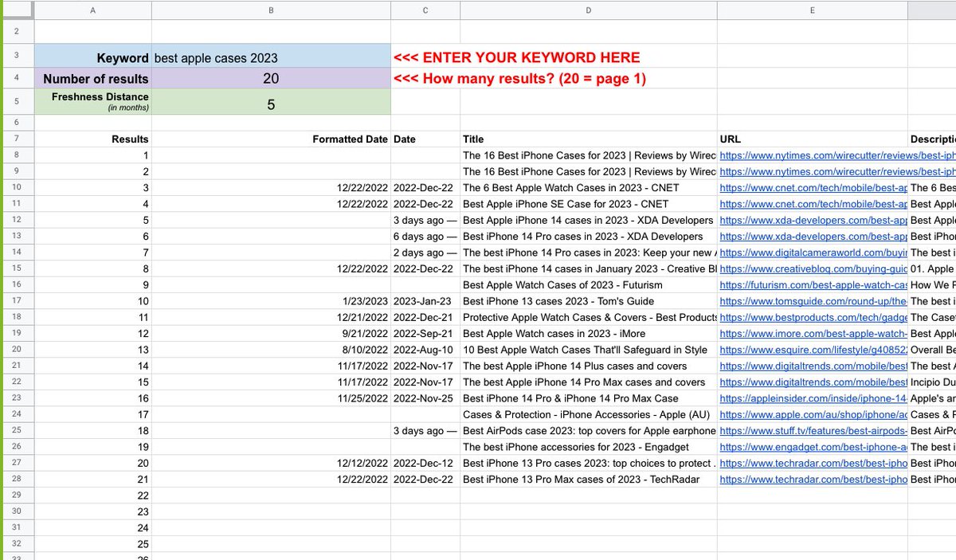Select row 7 header

click(18, 139)
